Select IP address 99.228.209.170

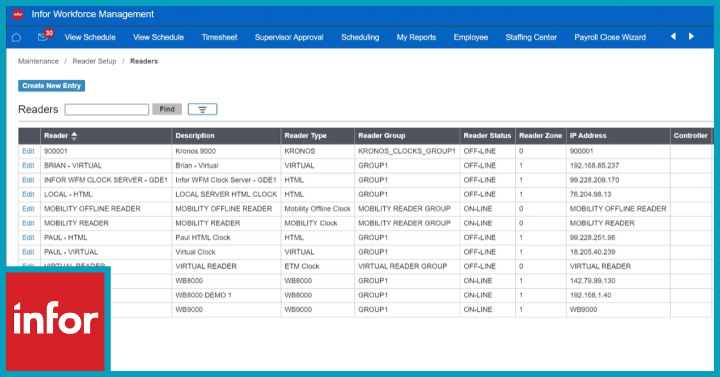pos(594,180)
